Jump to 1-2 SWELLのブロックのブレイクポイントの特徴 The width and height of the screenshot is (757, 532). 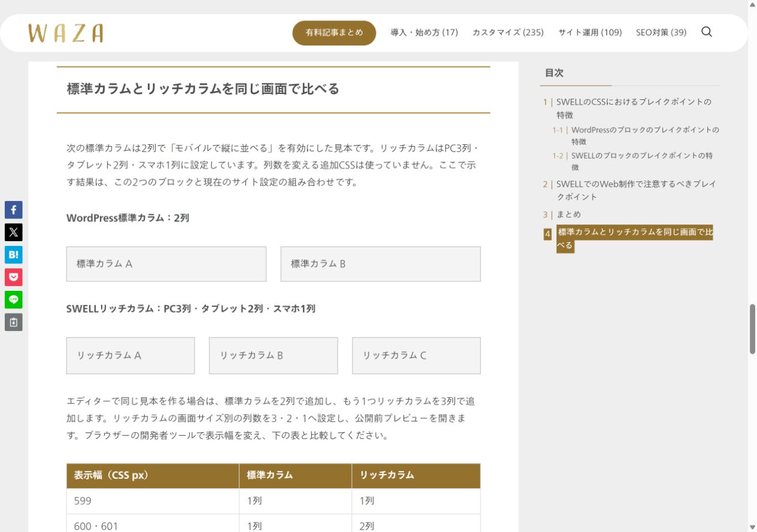click(x=642, y=161)
